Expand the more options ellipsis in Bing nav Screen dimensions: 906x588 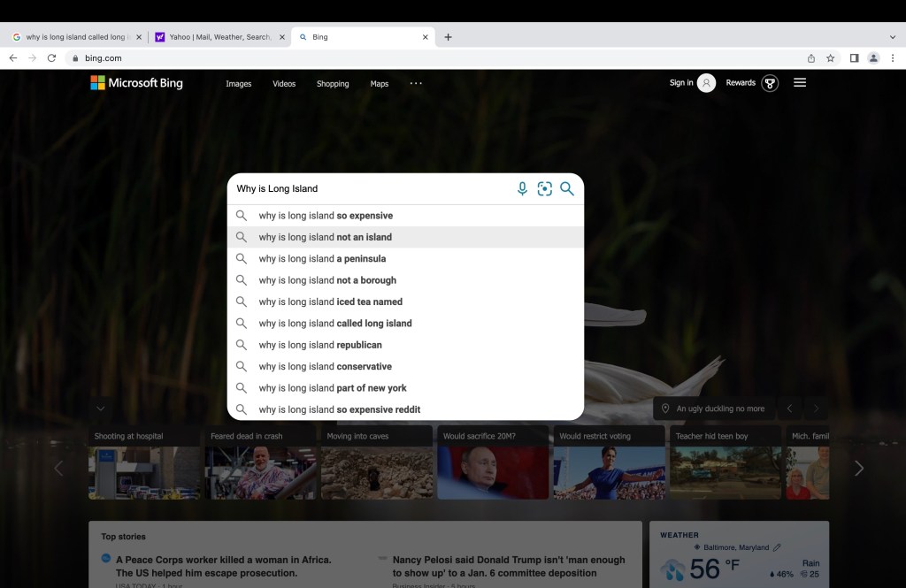416,84
